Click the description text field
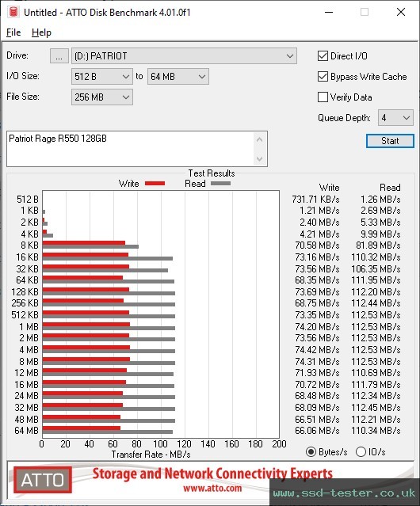Screen dimensions: 420x506 130,149
